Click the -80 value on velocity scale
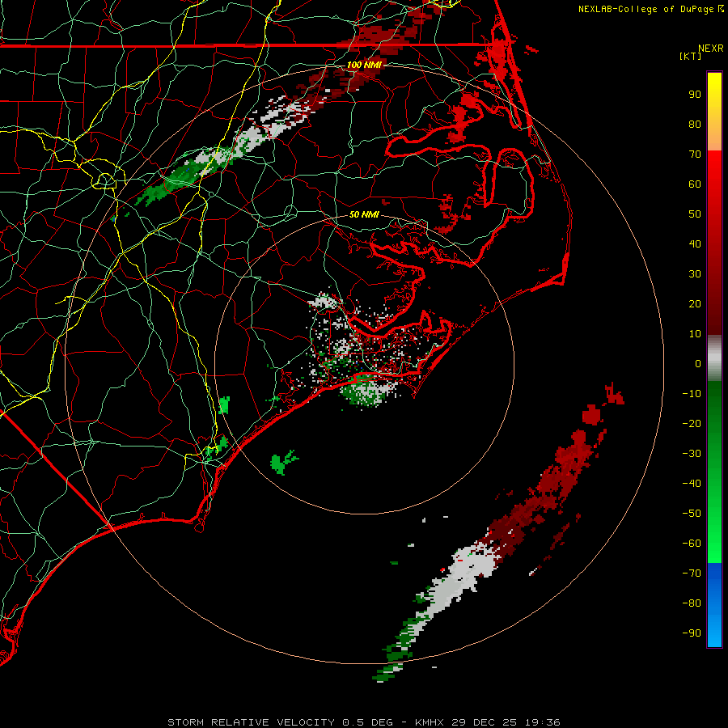The image size is (728, 728). (692, 603)
